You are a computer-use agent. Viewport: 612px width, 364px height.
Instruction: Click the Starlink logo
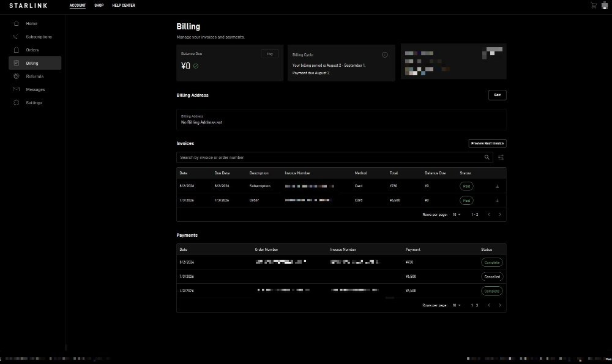(x=29, y=6)
